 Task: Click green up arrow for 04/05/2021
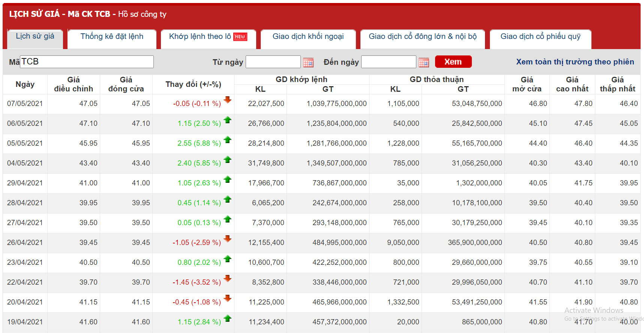[x=227, y=160]
